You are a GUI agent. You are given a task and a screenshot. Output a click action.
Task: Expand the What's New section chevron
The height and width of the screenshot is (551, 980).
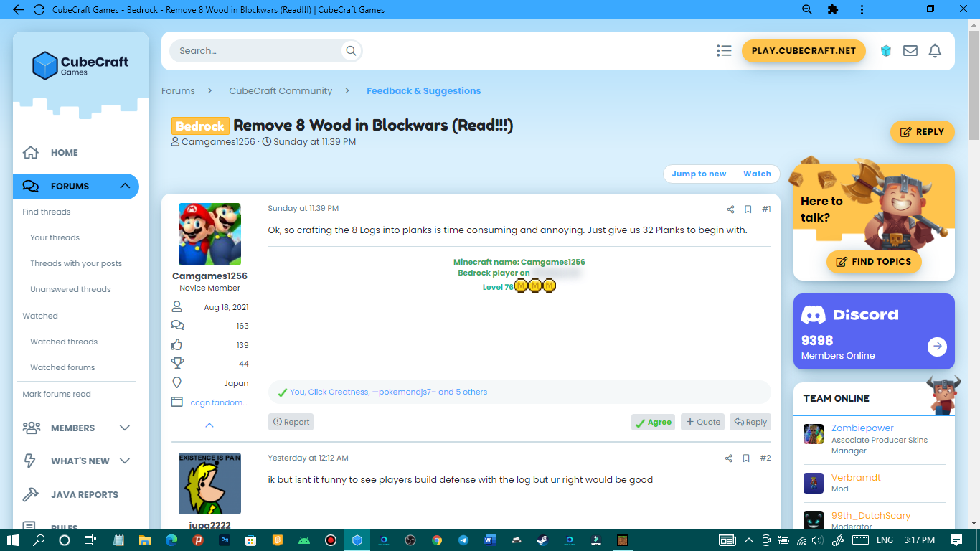tap(125, 461)
